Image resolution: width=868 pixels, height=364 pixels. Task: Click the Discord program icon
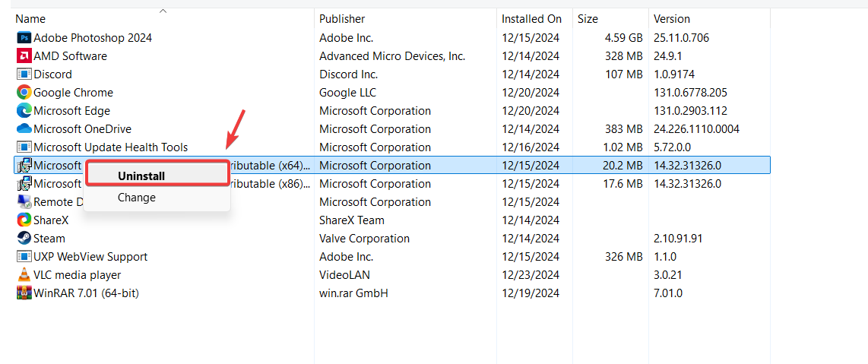[24, 74]
